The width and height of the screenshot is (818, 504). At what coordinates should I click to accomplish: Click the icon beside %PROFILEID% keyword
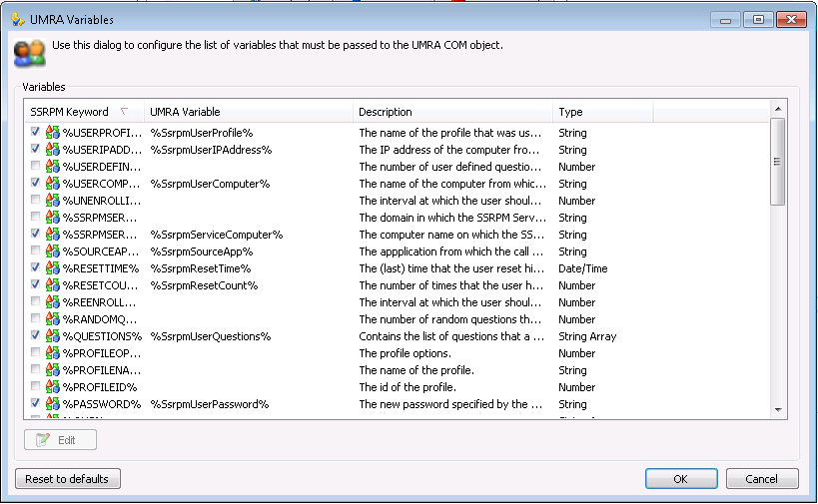(x=53, y=386)
